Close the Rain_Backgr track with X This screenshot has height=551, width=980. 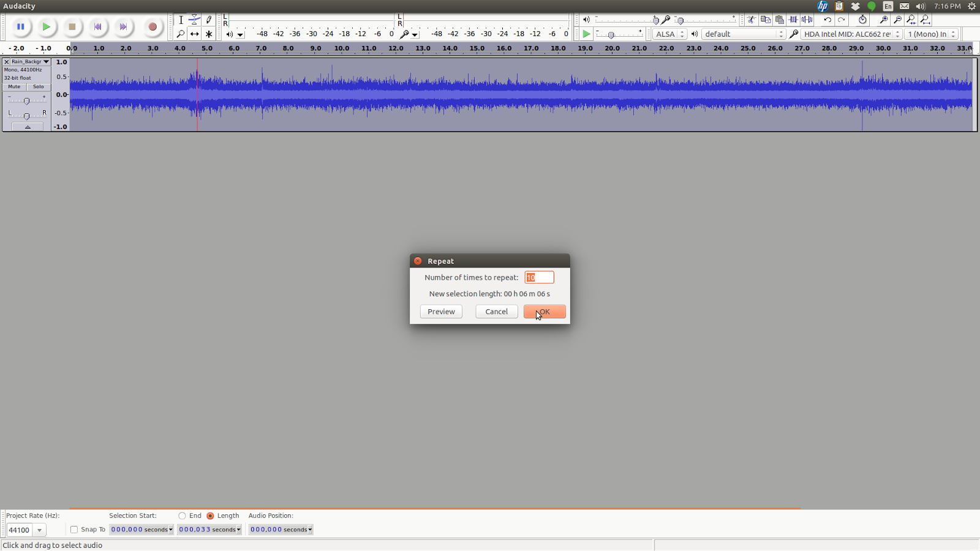tap(6, 62)
